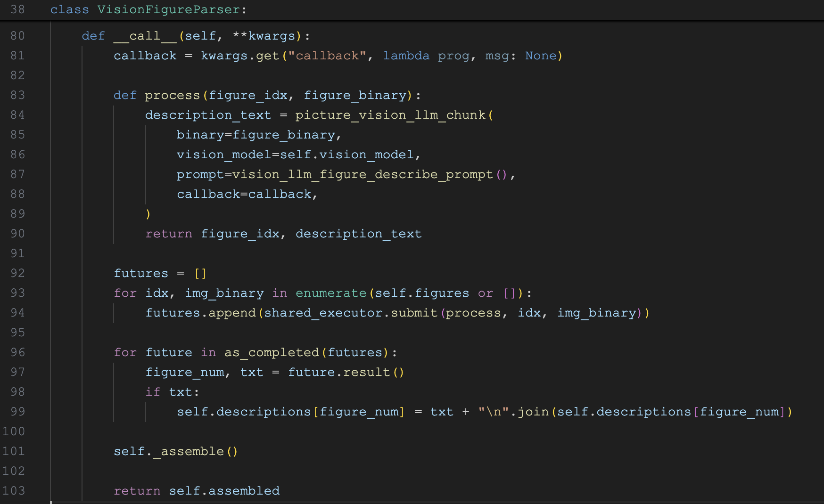Click vision_llm_figure_describe_prompt call
Image resolution: width=824 pixels, height=504 pixels.
370,174
